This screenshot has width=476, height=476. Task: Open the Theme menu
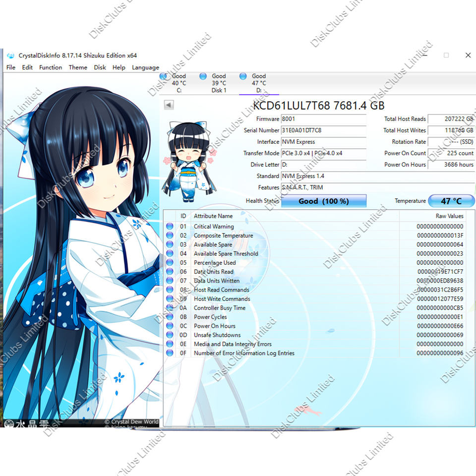[78, 67]
